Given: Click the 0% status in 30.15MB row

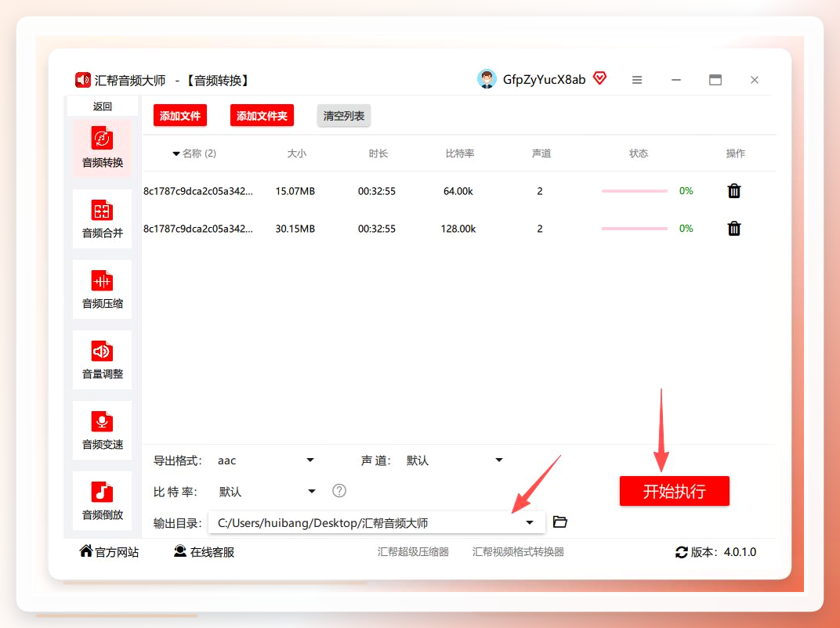Looking at the screenshot, I should (x=686, y=228).
